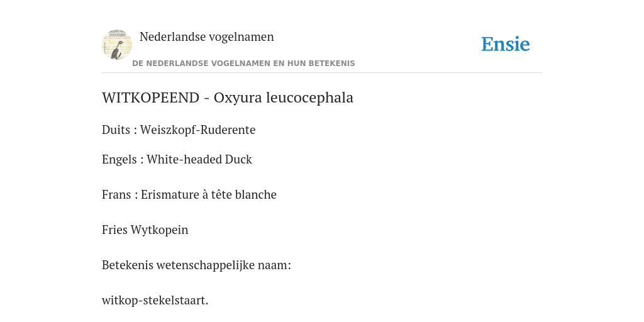Screen dimensions: 644x322
Task: Click the heron bird avatar icon
Action: (x=117, y=45)
